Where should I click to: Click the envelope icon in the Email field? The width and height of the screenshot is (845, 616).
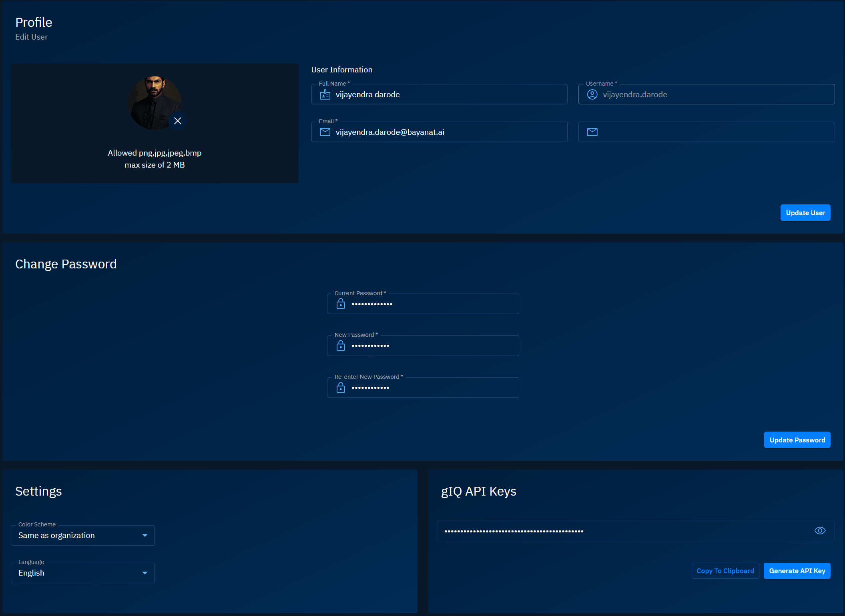pyautogui.click(x=325, y=132)
